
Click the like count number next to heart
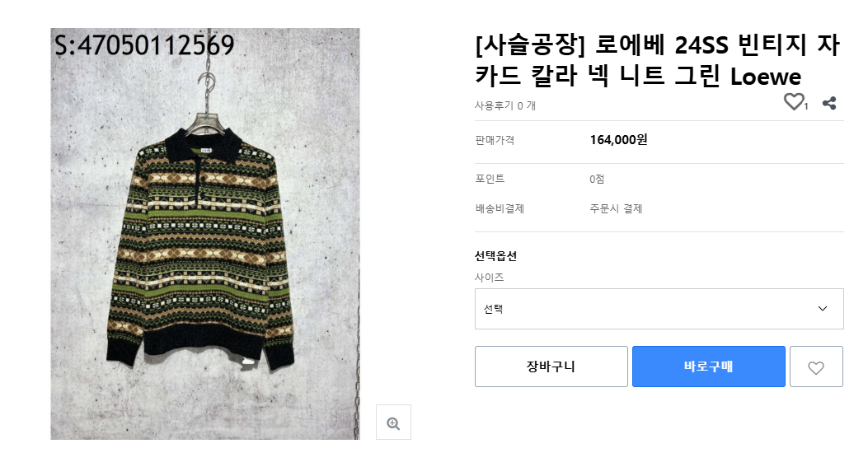coord(806,106)
